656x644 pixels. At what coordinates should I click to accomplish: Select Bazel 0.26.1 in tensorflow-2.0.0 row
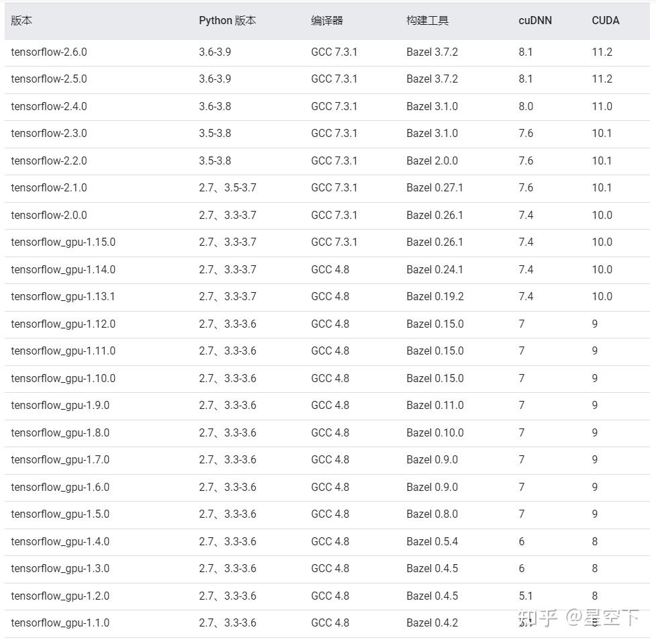(x=434, y=215)
